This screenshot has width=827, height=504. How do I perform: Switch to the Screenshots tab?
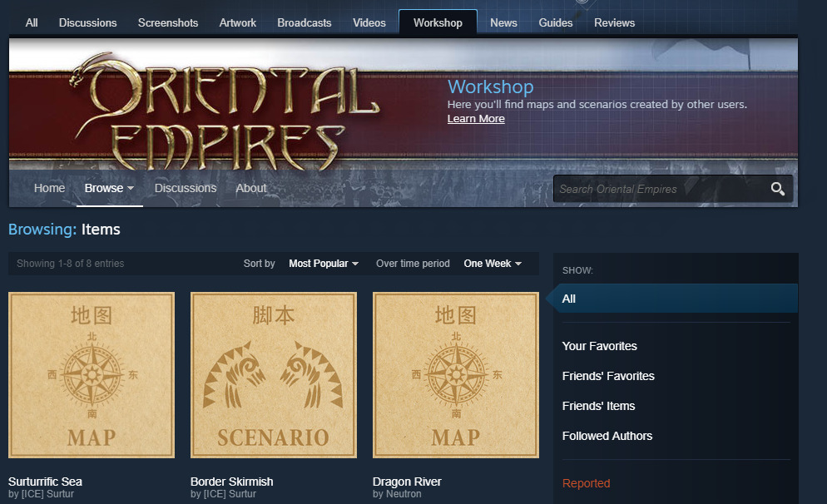click(168, 22)
